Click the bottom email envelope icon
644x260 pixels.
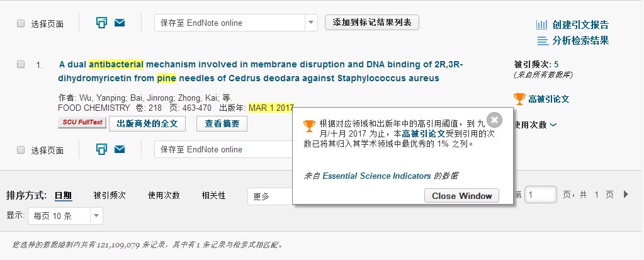coord(120,149)
